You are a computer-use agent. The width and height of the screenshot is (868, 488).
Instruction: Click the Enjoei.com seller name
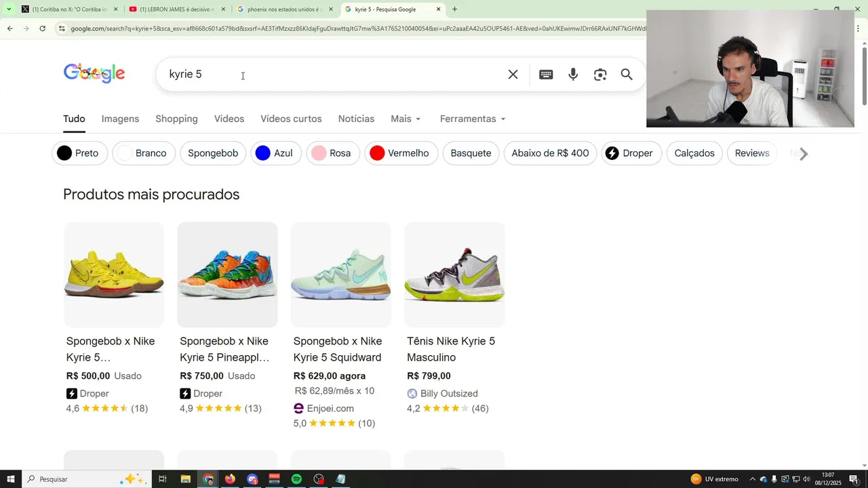pos(330,409)
